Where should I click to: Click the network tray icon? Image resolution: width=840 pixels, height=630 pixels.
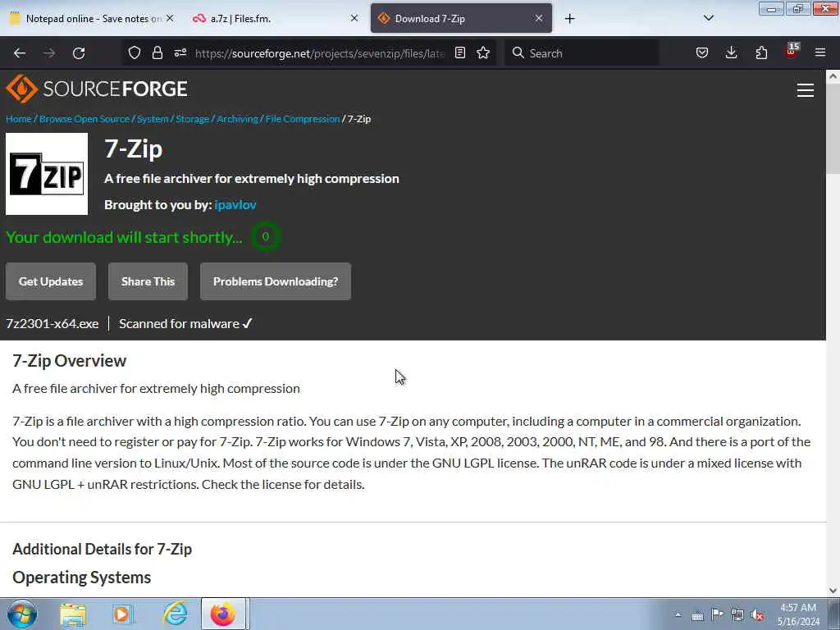click(x=737, y=615)
